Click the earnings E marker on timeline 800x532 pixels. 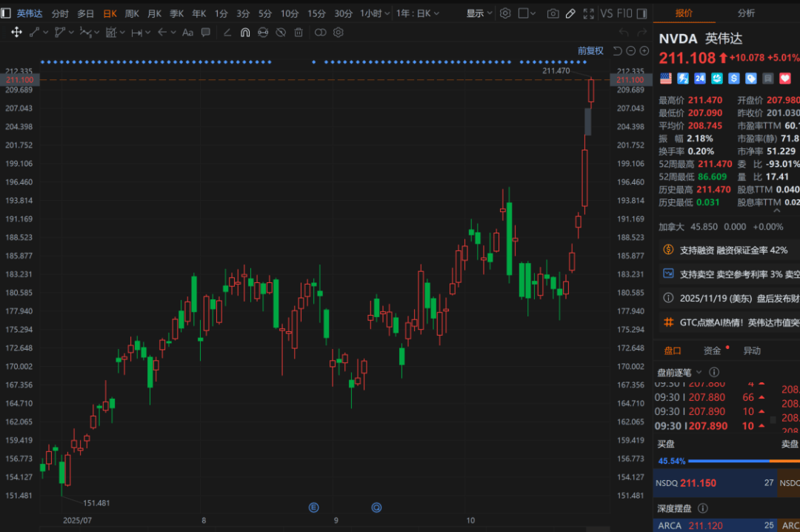pyautogui.click(x=313, y=508)
